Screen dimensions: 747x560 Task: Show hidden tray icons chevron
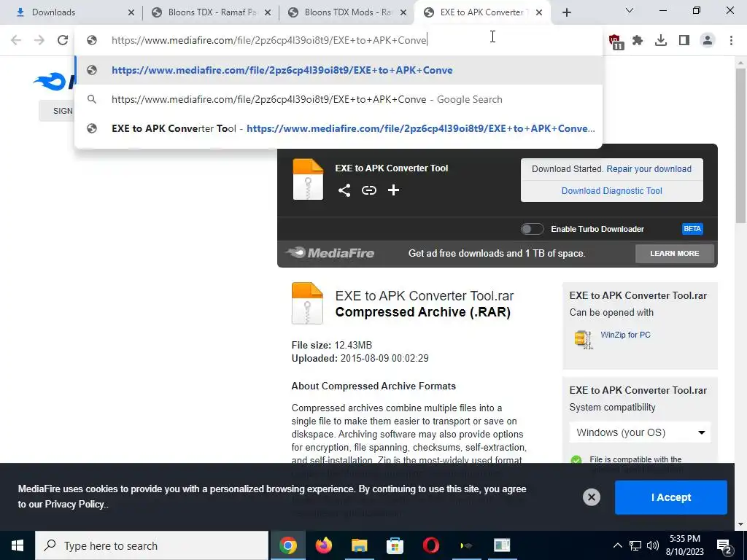click(617, 545)
